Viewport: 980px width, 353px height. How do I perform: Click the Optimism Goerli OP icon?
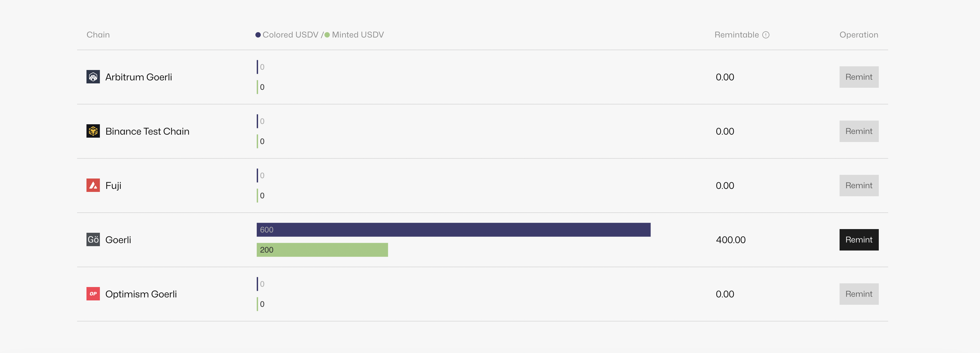[93, 294]
